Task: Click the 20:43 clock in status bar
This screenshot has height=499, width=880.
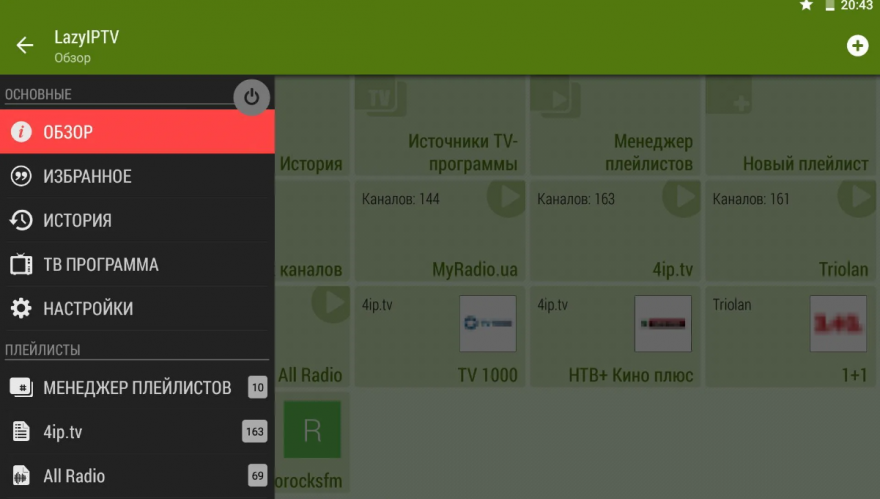Action: pos(856,6)
